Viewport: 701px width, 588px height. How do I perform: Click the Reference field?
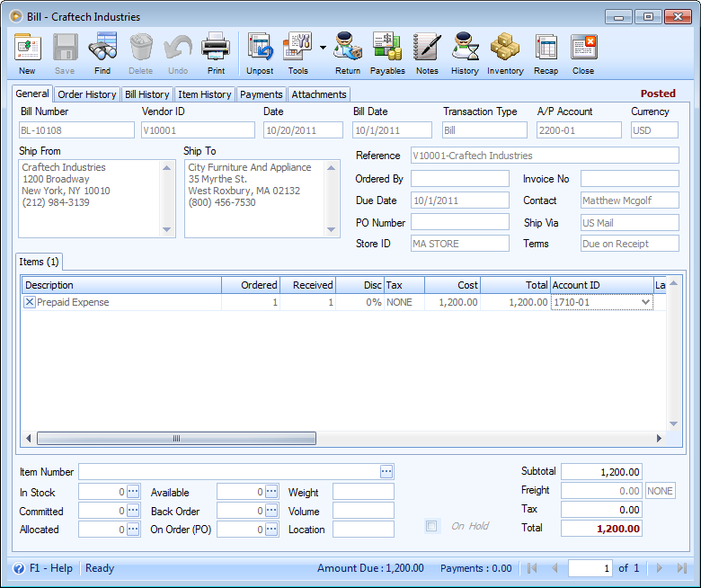[x=545, y=156]
